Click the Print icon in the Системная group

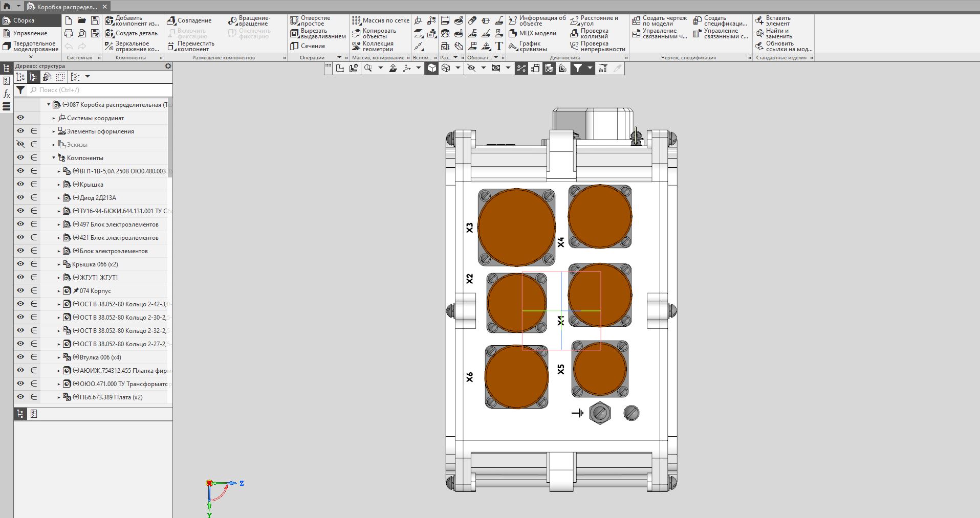[69, 33]
